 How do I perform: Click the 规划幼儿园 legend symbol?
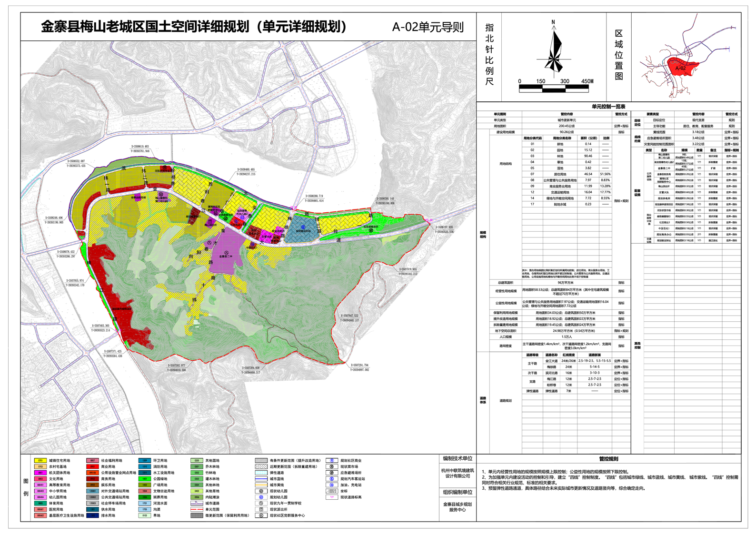tap(261, 497)
